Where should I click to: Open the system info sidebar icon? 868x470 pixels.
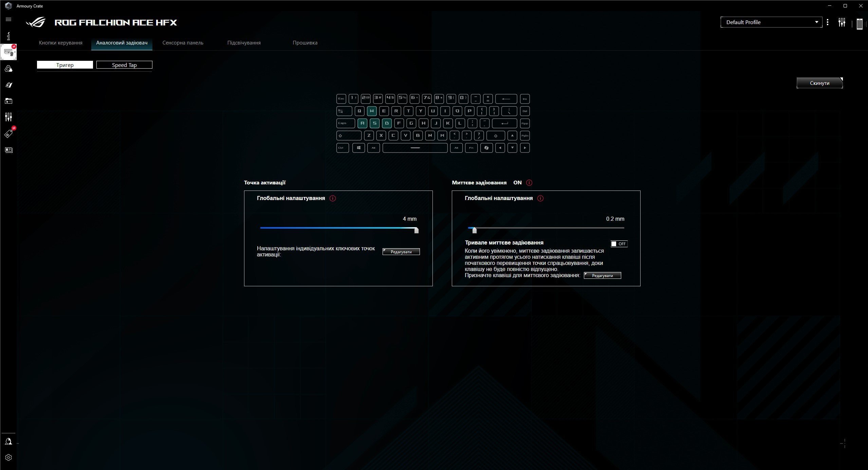[8, 36]
